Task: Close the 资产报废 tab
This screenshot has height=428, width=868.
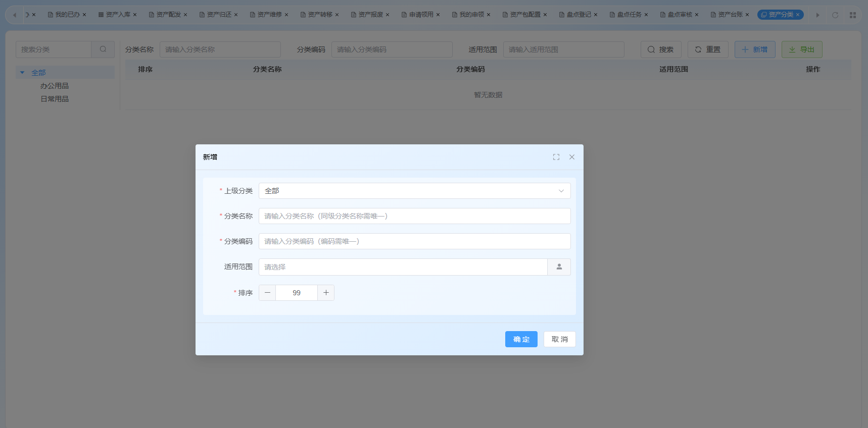Action: [x=388, y=15]
